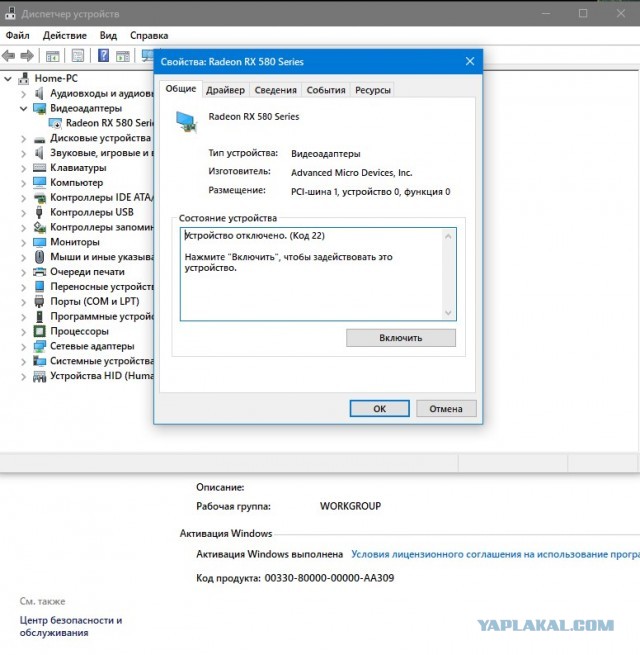Confirm with the OK button

click(379, 409)
